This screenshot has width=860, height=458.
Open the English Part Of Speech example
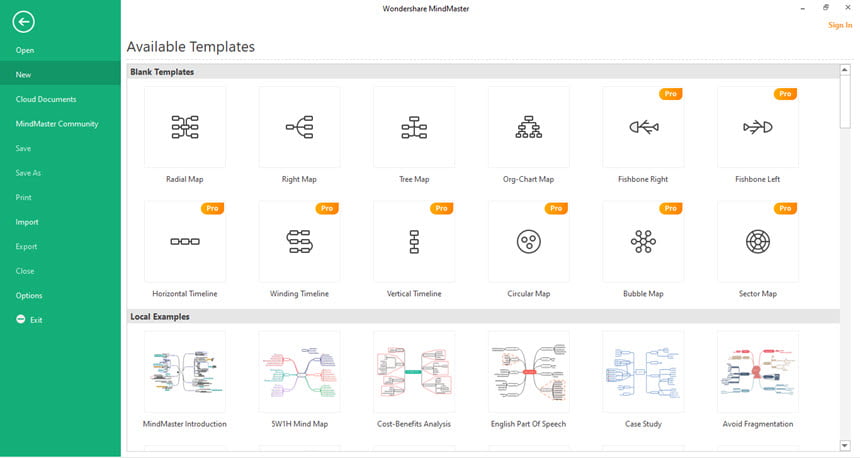(x=529, y=371)
